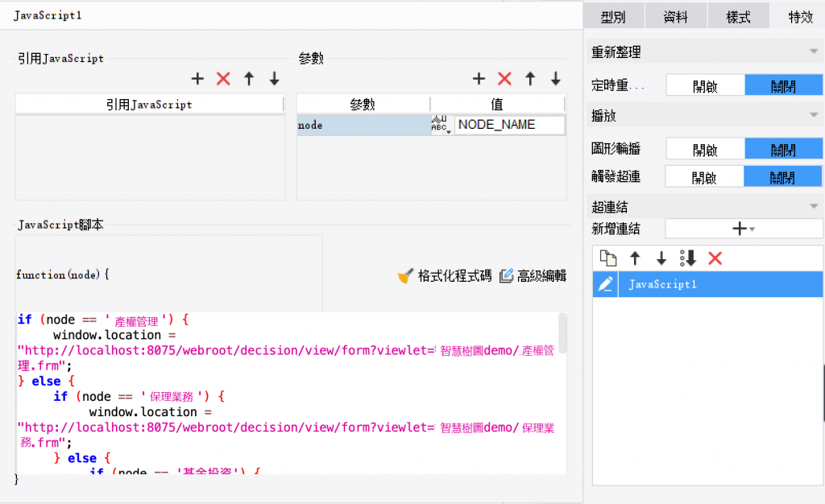The height and width of the screenshot is (504, 825).
Task: Turn on 定時重新整理 with 開啟 option
Action: click(705, 85)
